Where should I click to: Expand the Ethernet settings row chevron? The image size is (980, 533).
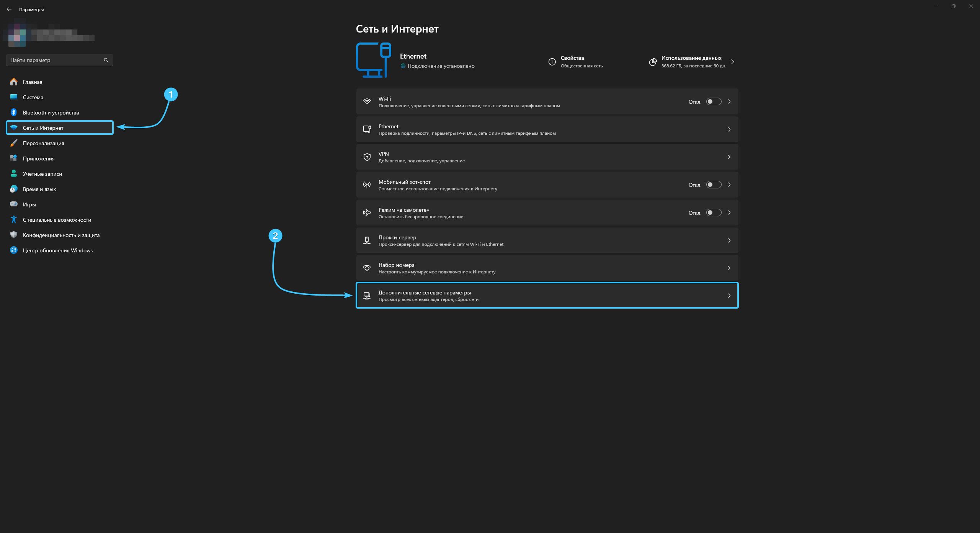click(x=729, y=129)
